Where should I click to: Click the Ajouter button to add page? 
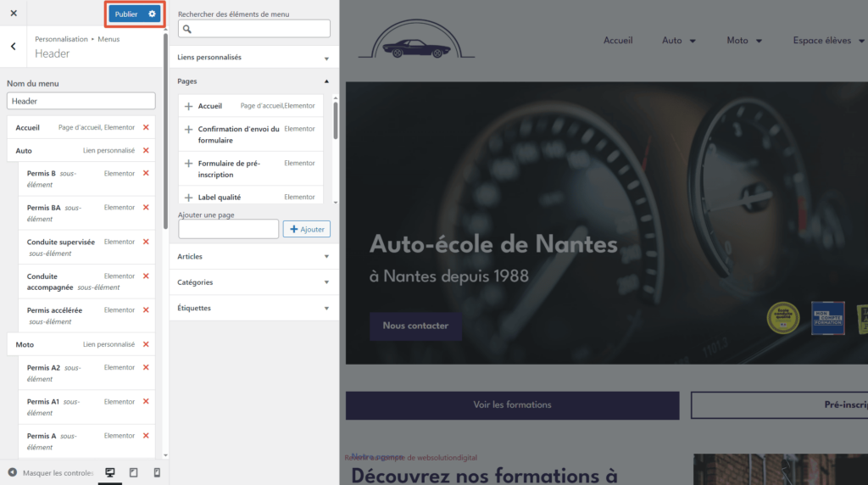(306, 229)
